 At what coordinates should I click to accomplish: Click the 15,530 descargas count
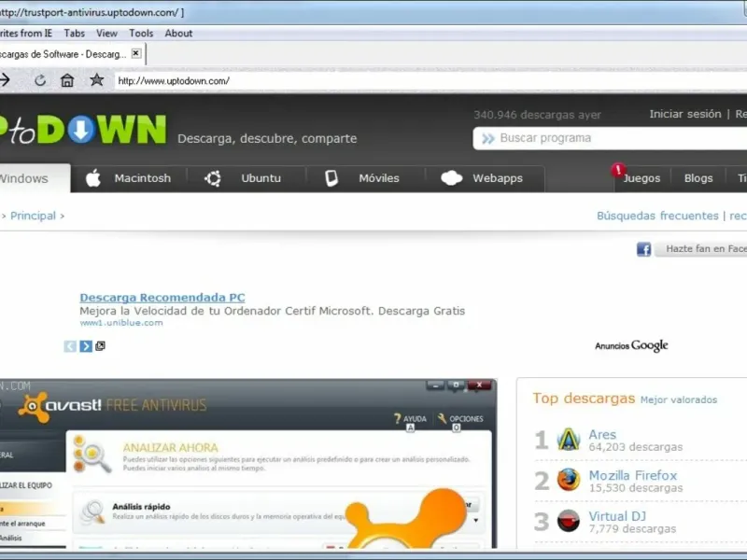636,488
